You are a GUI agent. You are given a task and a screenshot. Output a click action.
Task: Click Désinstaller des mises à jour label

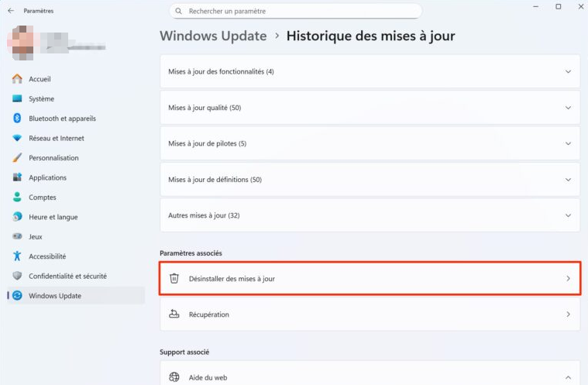click(x=232, y=279)
